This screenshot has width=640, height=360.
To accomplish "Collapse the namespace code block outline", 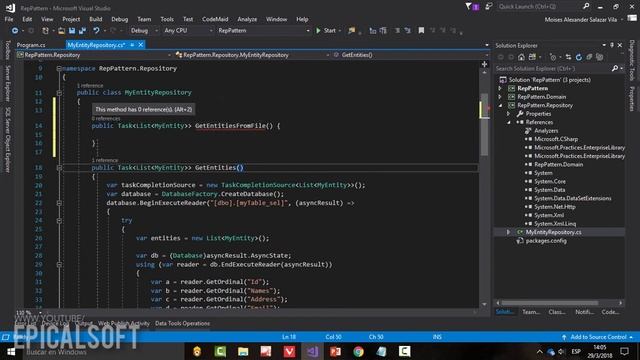I will pos(59,69).
